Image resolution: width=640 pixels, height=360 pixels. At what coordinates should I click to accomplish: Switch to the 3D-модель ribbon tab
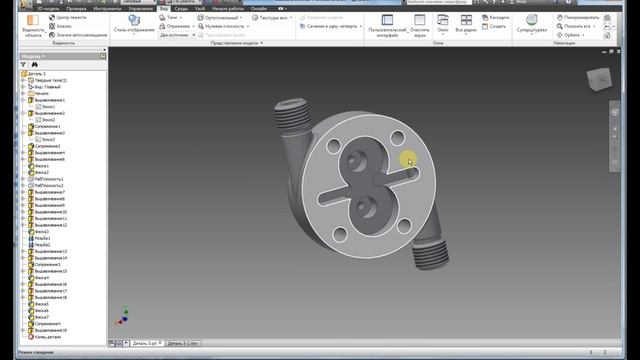(x=49, y=9)
